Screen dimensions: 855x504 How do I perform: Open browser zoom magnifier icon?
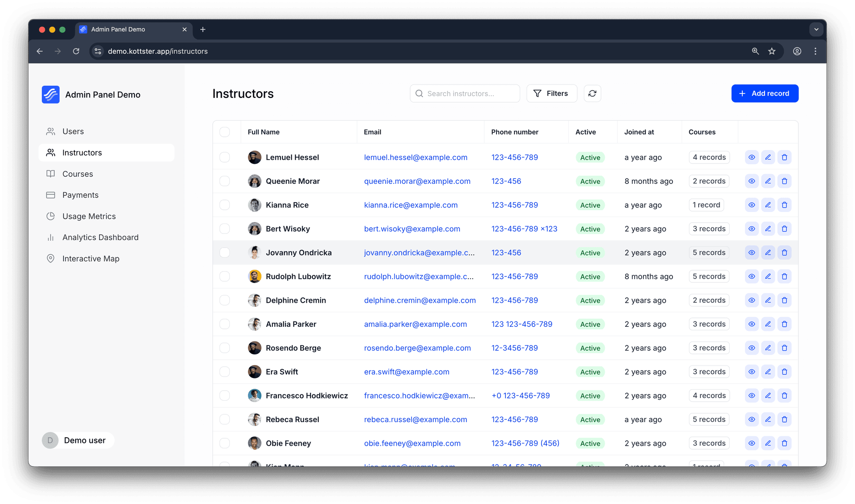click(755, 51)
